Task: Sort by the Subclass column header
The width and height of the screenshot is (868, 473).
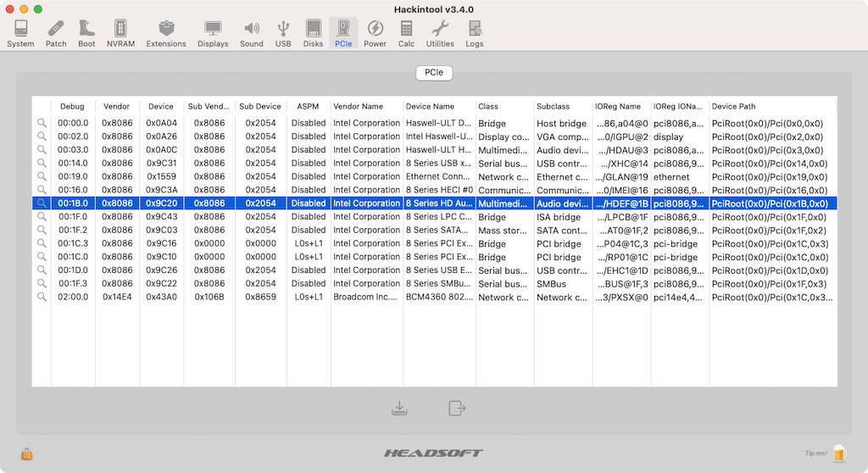Action: coord(563,106)
